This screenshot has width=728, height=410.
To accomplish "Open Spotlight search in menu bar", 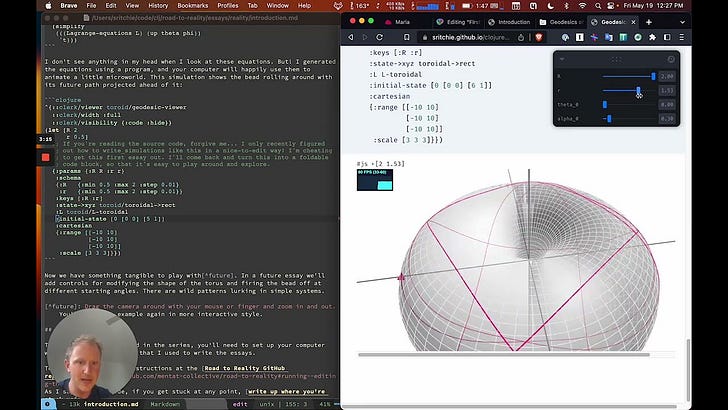I will [x=598, y=6].
